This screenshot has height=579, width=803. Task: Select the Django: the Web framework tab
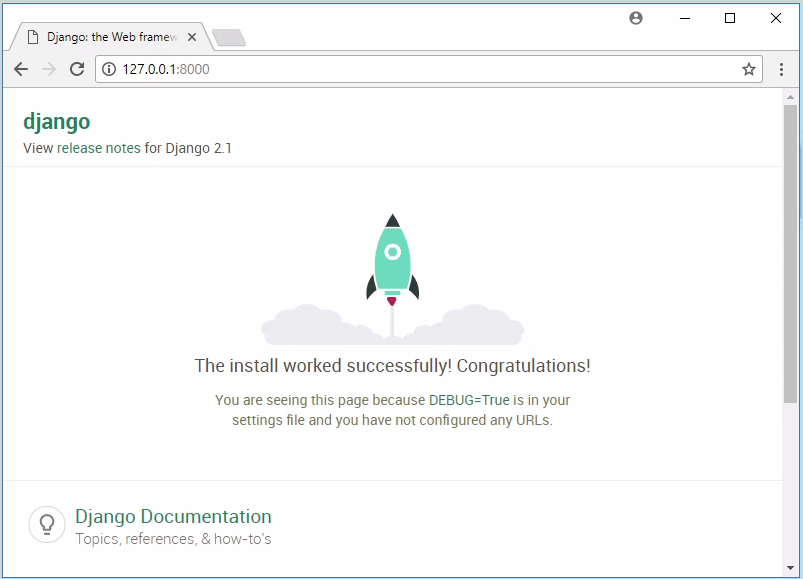pyautogui.click(x=110, y=37)
